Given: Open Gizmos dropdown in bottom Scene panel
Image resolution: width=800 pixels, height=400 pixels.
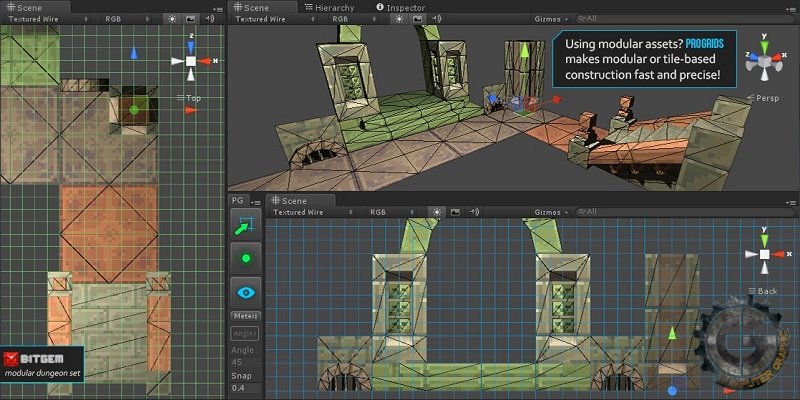Looking at the screenshot, I should (x=551, y=212).
